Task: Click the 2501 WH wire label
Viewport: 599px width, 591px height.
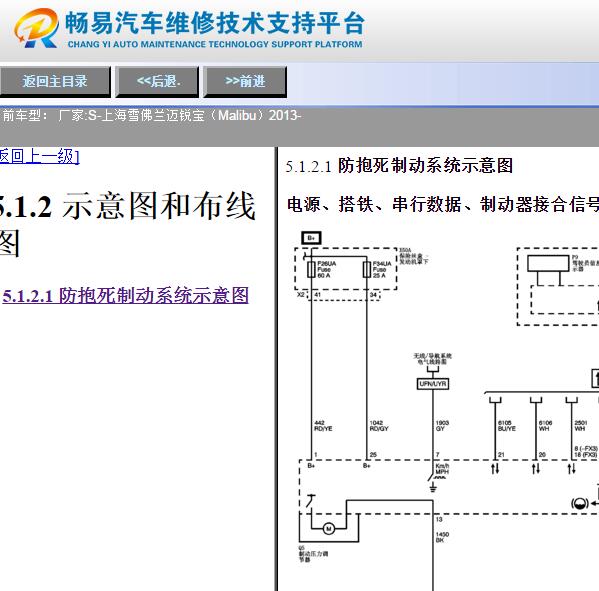Action: click(581, 426)
